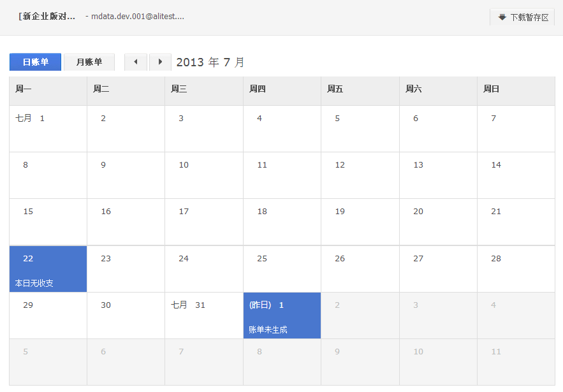This screenshot has width=563, height=392.
Task: Select July 5 in the first week row
Action: (x=360, y=129)
